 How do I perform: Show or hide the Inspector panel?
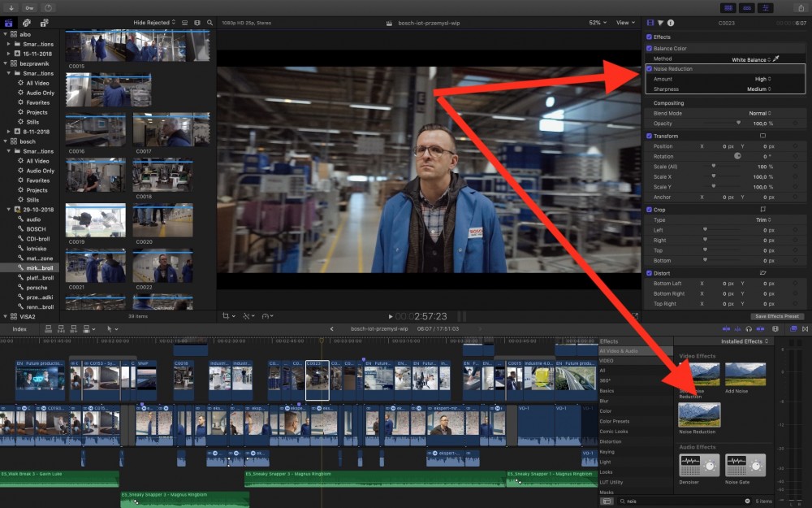tap(766, 8)
